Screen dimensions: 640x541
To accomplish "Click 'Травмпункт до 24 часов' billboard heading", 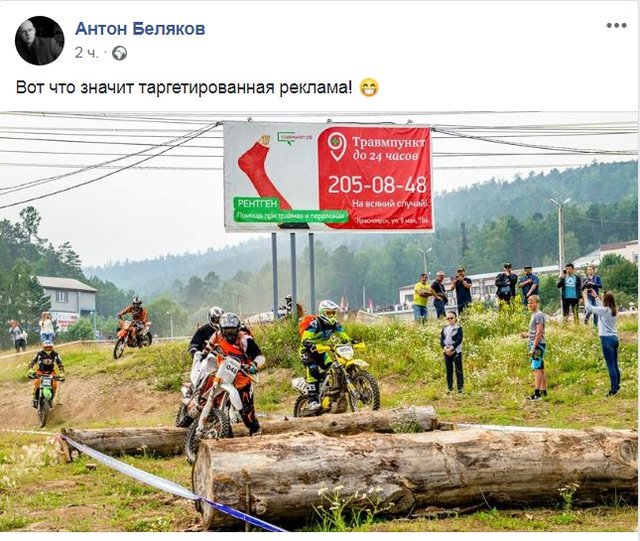I will coord(388,149).
